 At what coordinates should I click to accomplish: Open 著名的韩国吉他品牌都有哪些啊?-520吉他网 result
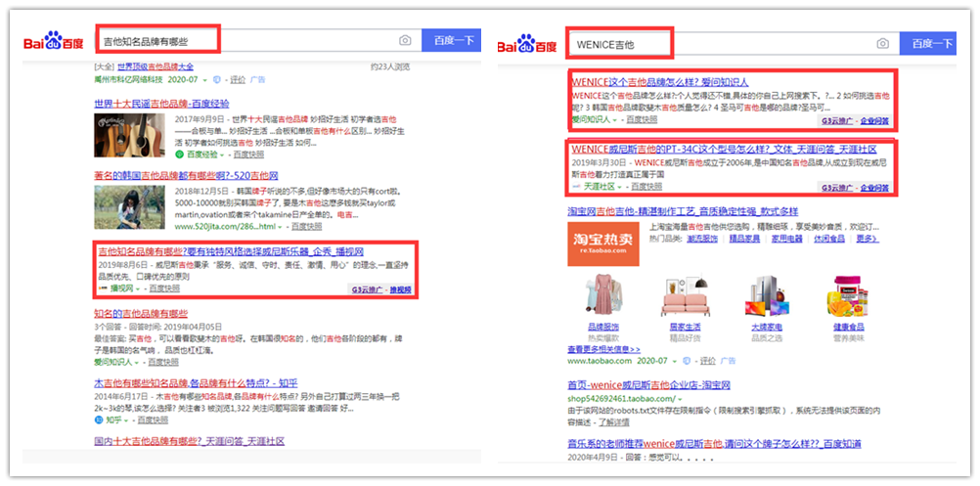click(x=186, y=176)
